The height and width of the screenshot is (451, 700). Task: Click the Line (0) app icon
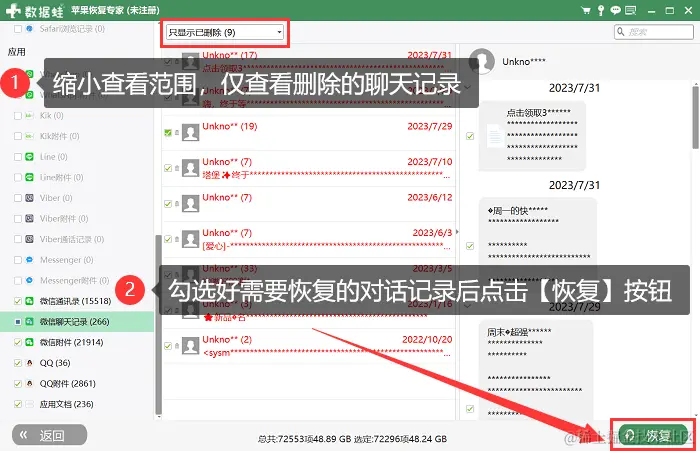(29, 157)
